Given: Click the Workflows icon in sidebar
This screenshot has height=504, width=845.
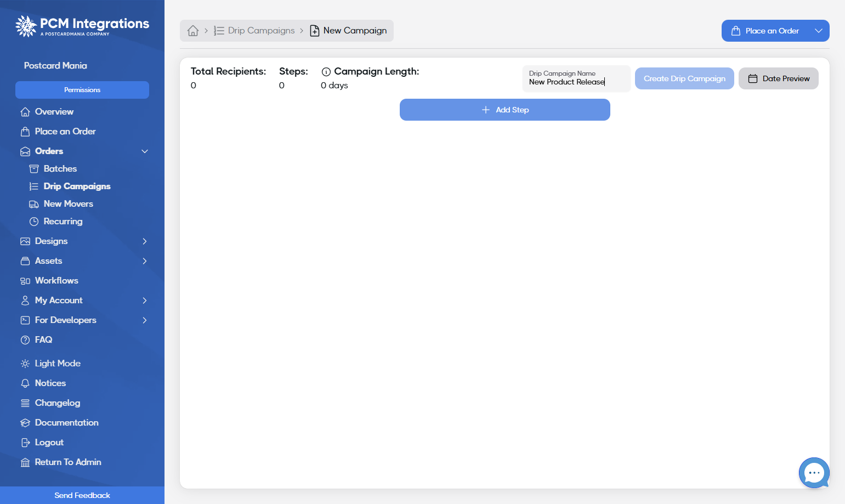Looking at the screenshot, I should (x=25, y=281).
